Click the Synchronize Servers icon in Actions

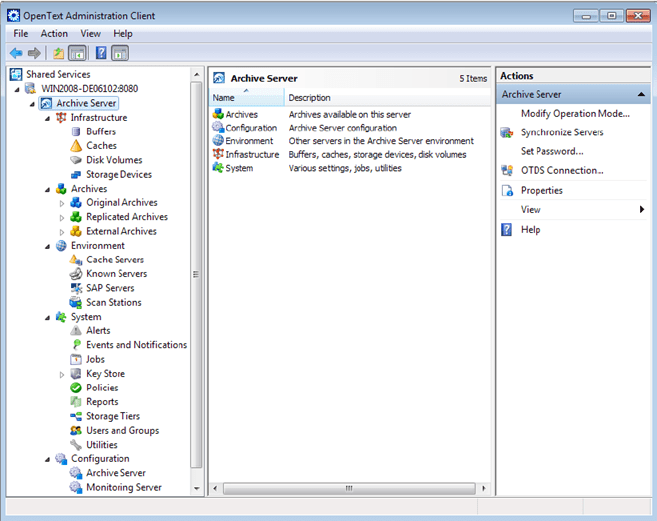pyautogui.click(x=507, y=133)
